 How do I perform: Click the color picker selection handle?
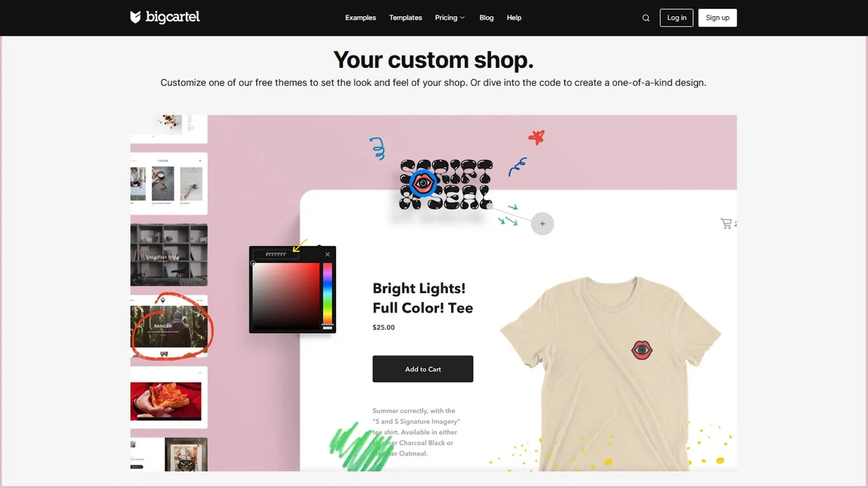coord(253,263)
